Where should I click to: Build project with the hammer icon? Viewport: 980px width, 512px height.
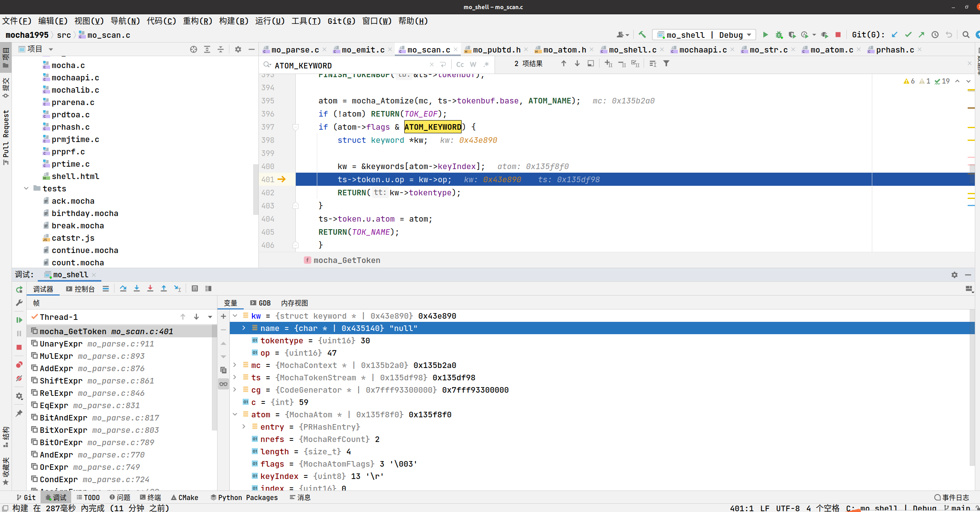[x=642, y=35]
